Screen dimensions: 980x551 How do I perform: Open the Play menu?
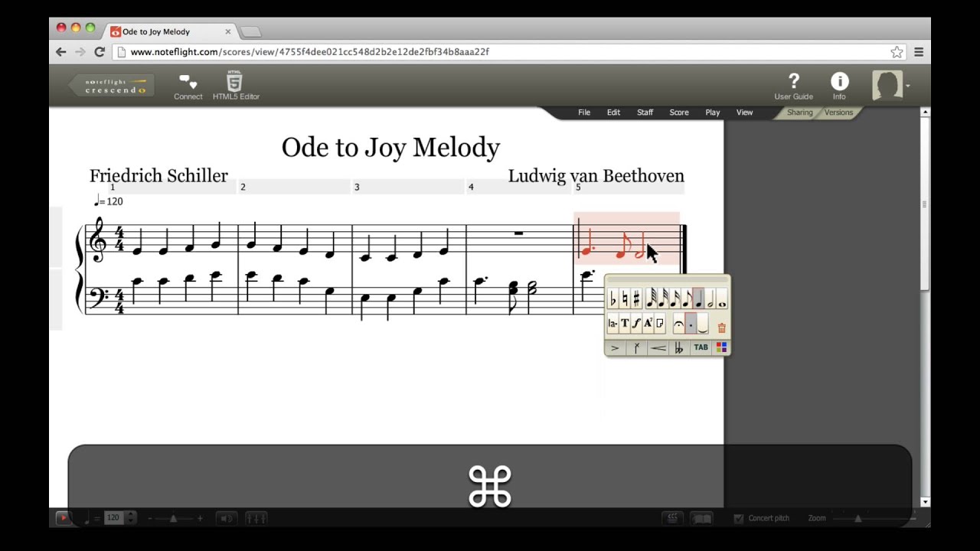pos(713,112)
